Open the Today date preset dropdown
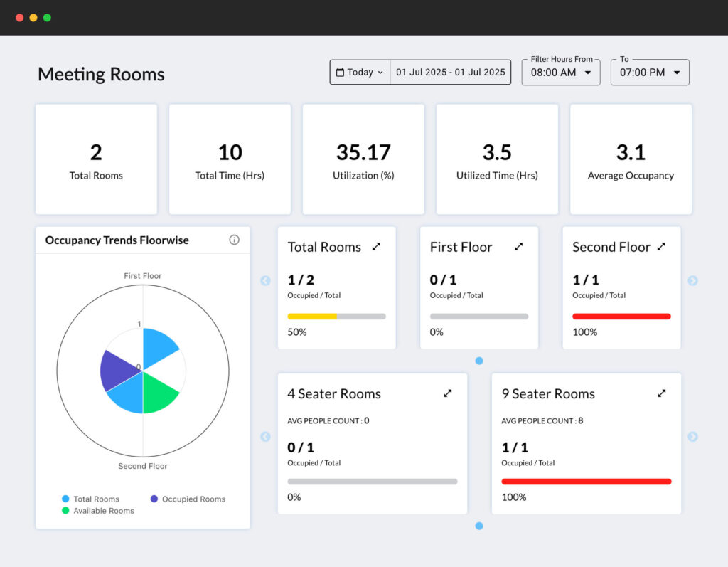Image resolution: width=728 pixels, height=567 pixels. tap(360, 73)
